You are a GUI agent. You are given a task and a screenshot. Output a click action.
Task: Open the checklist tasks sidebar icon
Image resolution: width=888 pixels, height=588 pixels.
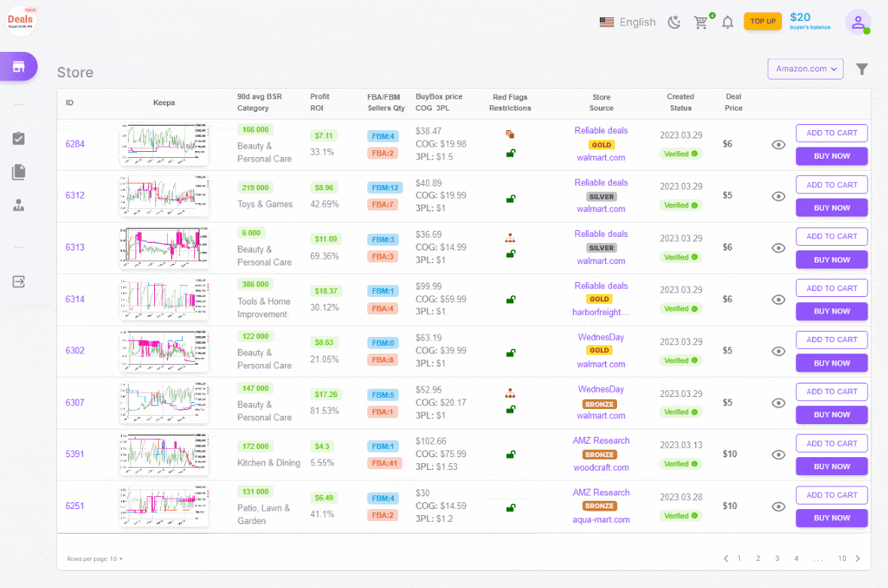pyautogui.click(x=19, y=138)
